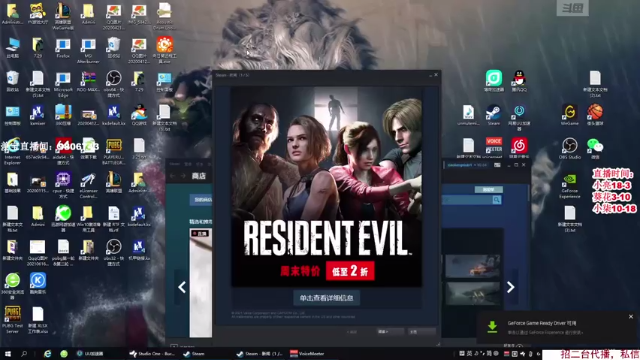
Task: Switch to VoiceMeeter taskbar item
Action: coord(307,353)
